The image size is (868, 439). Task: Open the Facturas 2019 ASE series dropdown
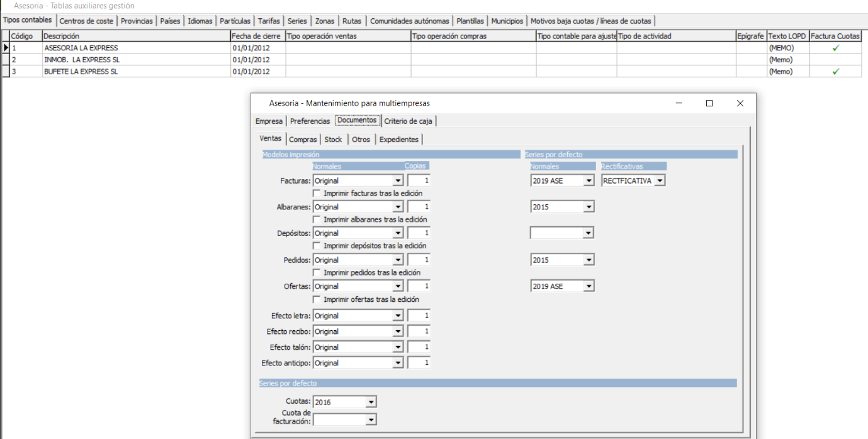(589, 181)
